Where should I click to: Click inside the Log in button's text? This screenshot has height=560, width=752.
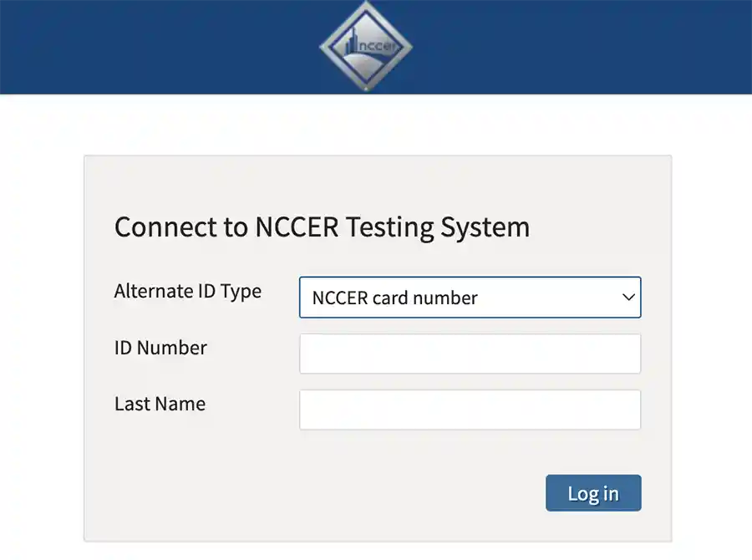593,493
